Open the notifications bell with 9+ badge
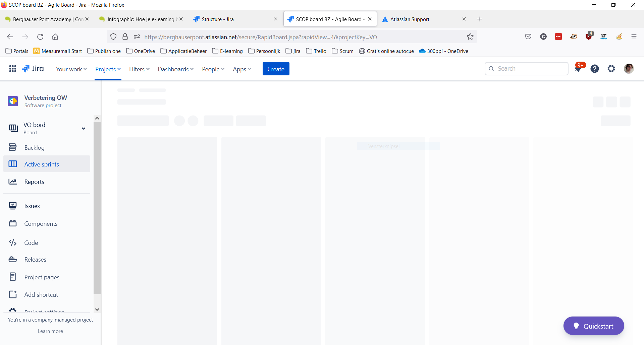 click(x=578, y=69)
